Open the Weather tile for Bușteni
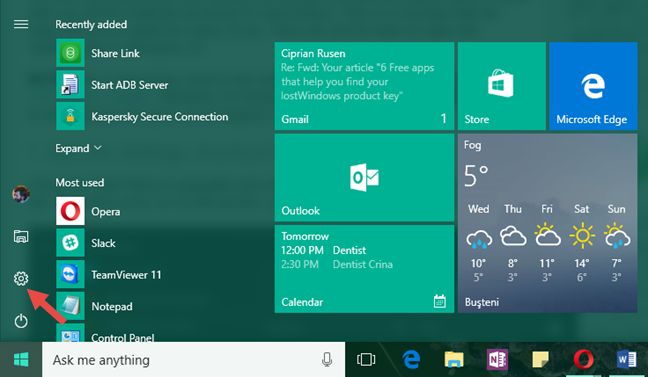Viewport: 648px width, 377px height. click(547, 223)
